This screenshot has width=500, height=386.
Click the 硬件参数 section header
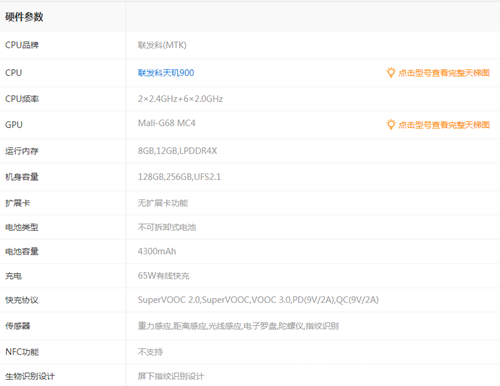click(24, 17)
